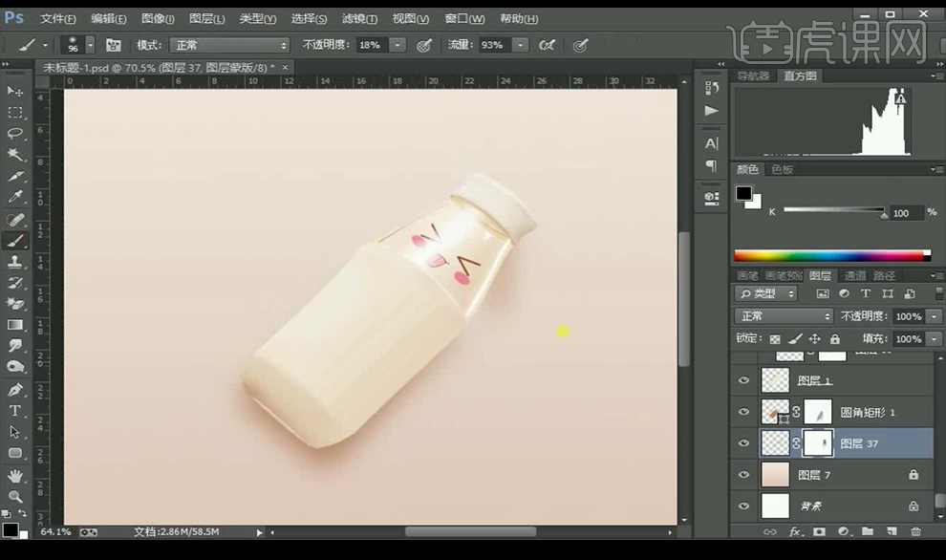Toggle visibility of 圆角矩形 1 layer
The image size is (946, 560).
tap(744, 412)
